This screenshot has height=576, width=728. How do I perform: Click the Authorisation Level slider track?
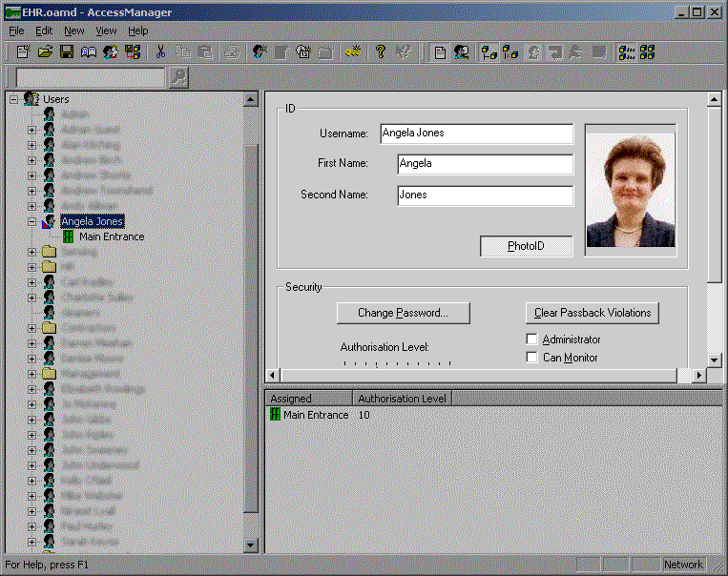tap(397, 364)
